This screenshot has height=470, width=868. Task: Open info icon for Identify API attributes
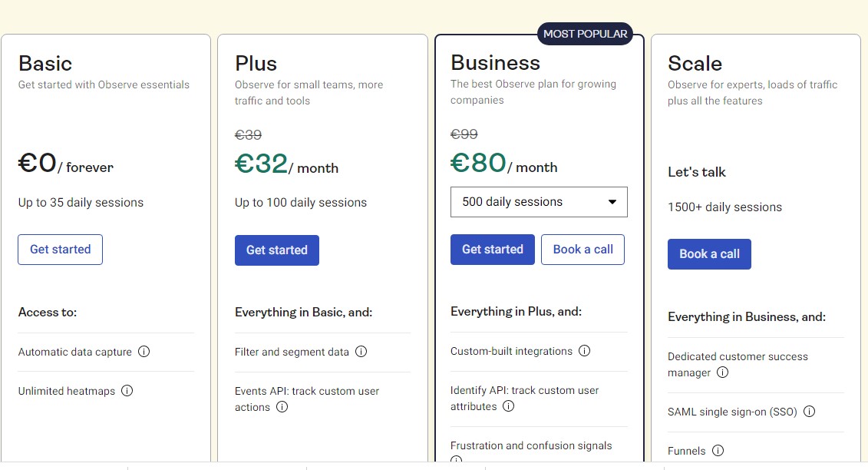(508, 406)
